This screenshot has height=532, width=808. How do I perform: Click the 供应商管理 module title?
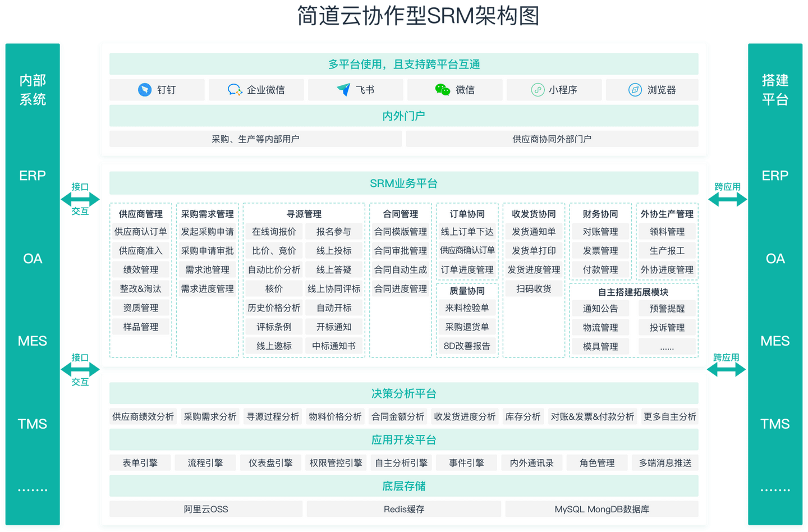pyautogui.click(x=141, y=214)
